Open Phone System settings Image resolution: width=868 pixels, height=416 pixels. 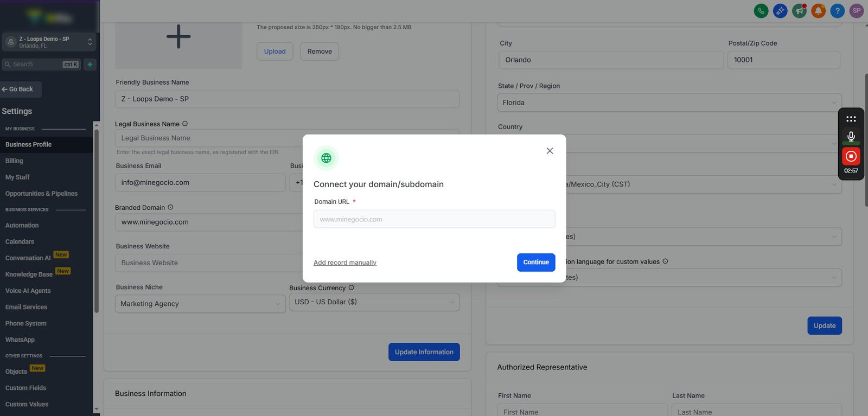coord(26,324)
